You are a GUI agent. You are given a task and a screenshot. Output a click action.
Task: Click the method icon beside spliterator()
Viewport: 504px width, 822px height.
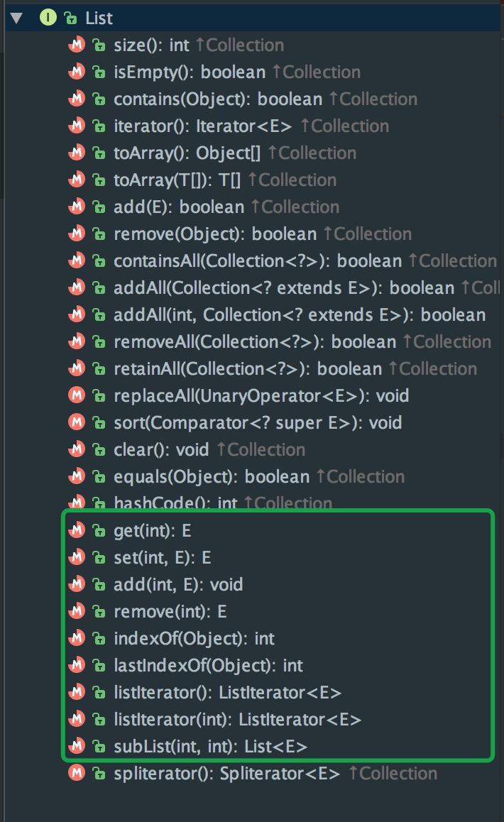click(77, 773)
